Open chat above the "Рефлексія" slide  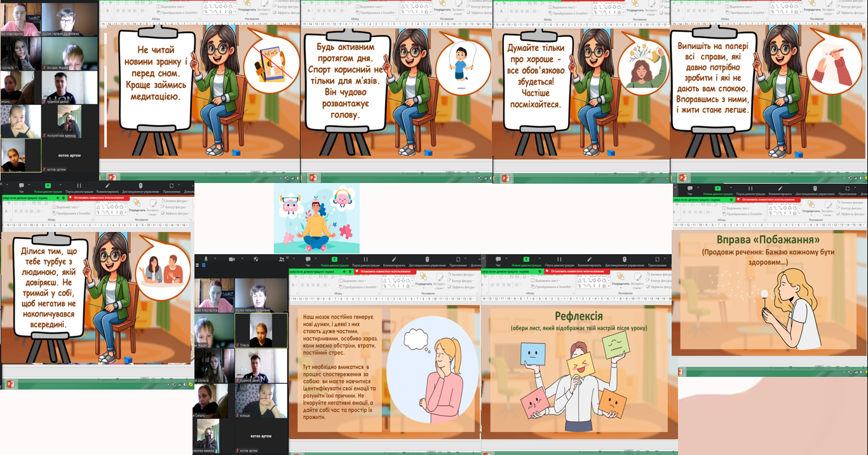(x=499, y=261)
